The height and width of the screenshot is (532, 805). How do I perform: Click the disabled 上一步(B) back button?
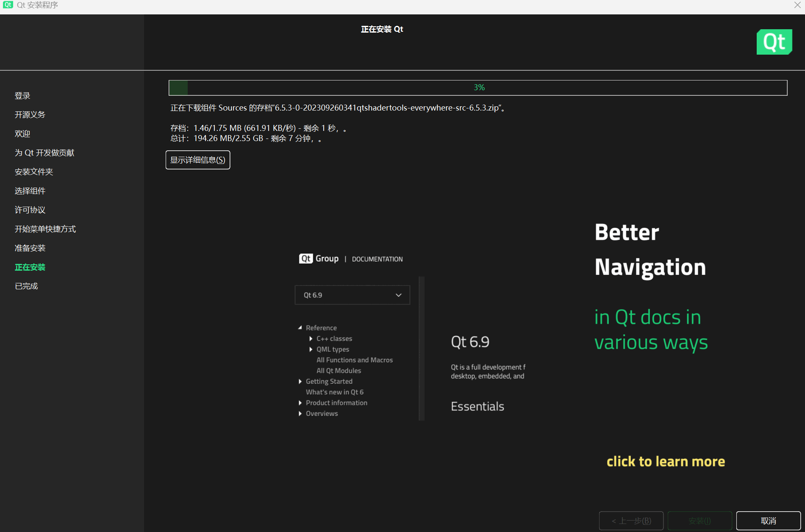(x=631, y=521)
